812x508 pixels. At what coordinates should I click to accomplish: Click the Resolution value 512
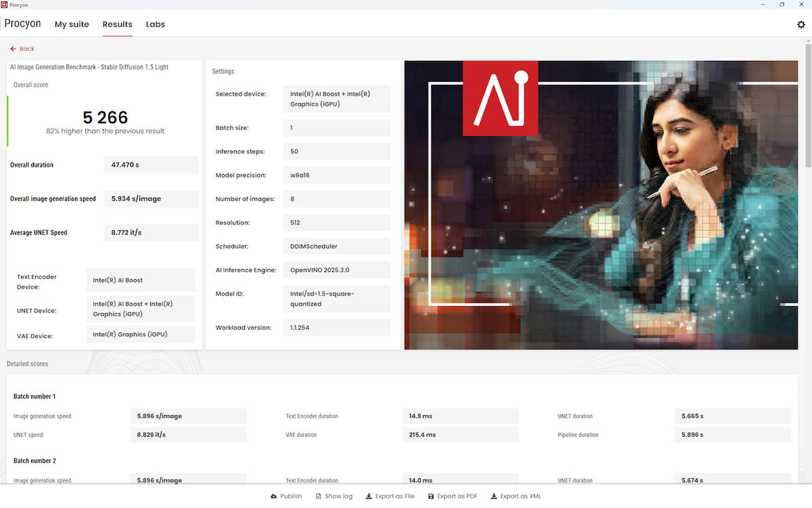pos(337,222)
